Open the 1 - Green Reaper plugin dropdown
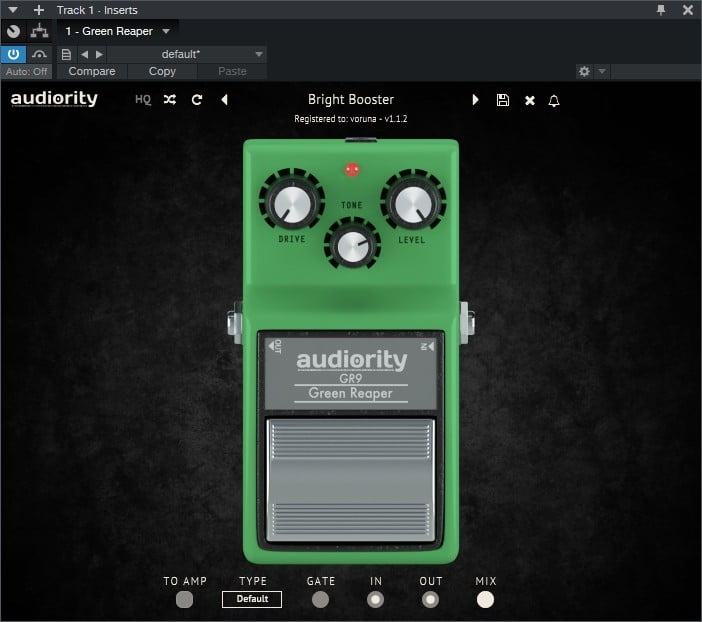This screenshot has width=702, height=622. pos(117,31)
